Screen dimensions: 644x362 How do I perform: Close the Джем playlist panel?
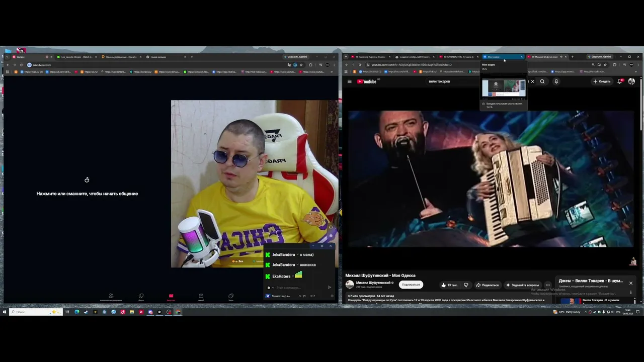(x=630, y=283)
